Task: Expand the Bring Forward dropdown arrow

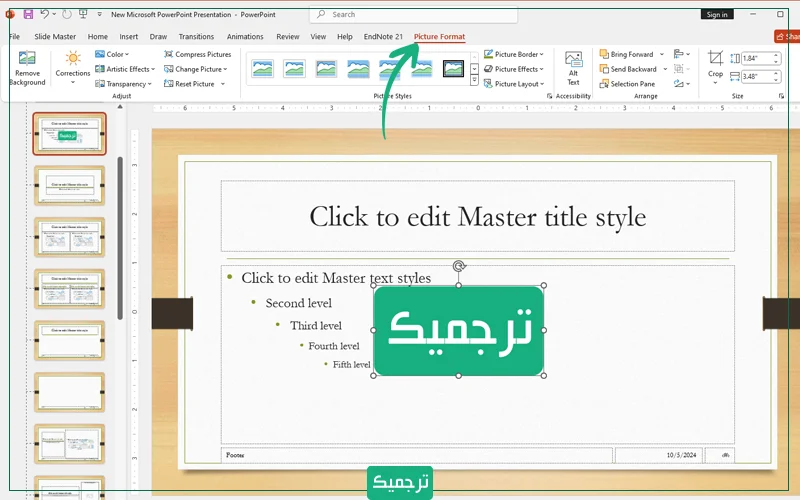Action: point(662,54)
